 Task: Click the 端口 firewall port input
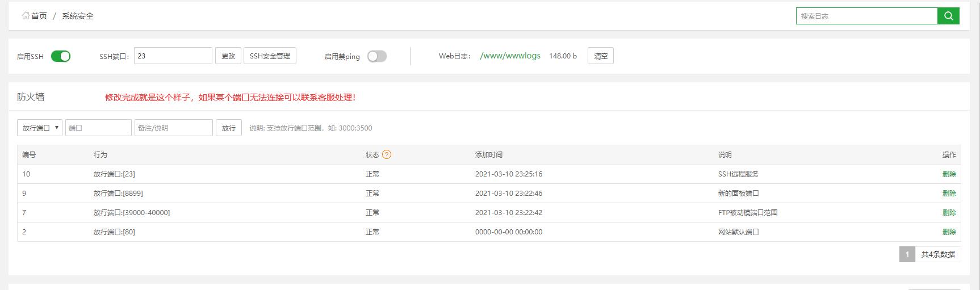pyautogui.click(x=98, y=128)
